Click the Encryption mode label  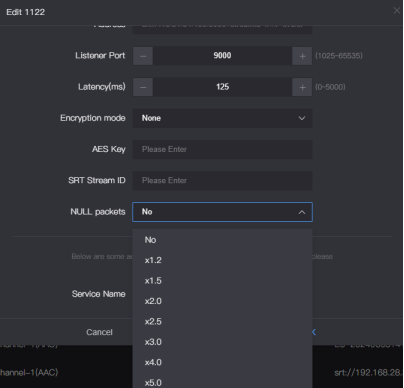click(93, 118)
